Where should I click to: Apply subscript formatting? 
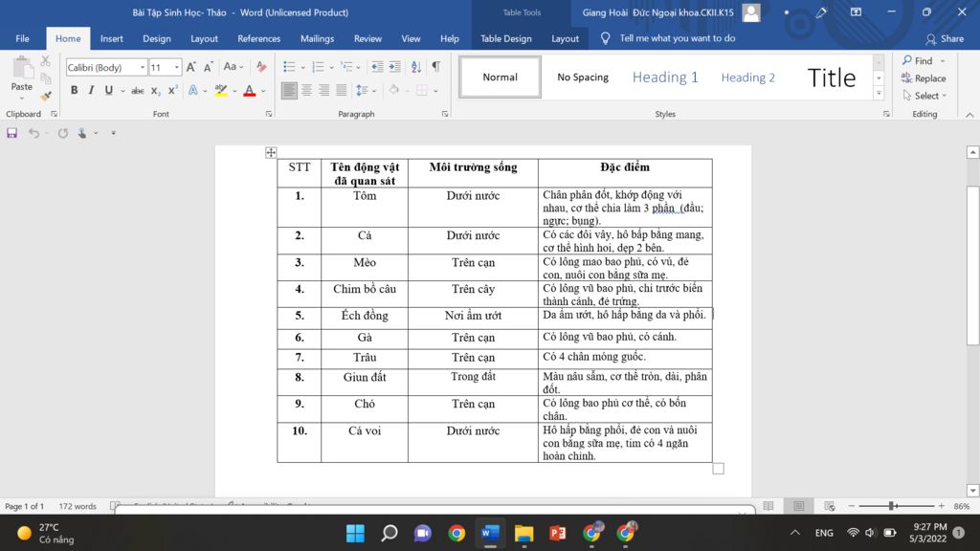tap(156, 91)
